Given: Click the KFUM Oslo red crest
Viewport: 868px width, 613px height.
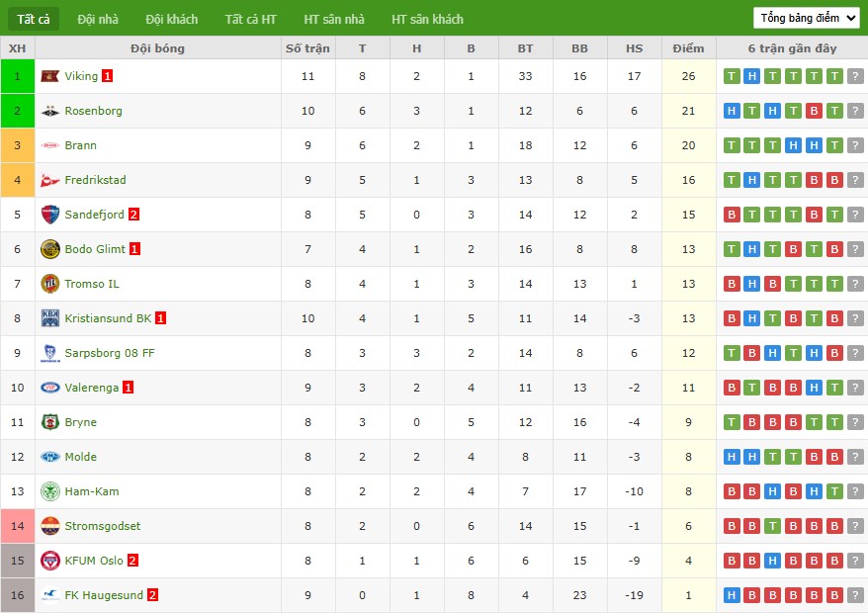Looking at the screenshot, I should pyautogui.click(x=49, y=561).
